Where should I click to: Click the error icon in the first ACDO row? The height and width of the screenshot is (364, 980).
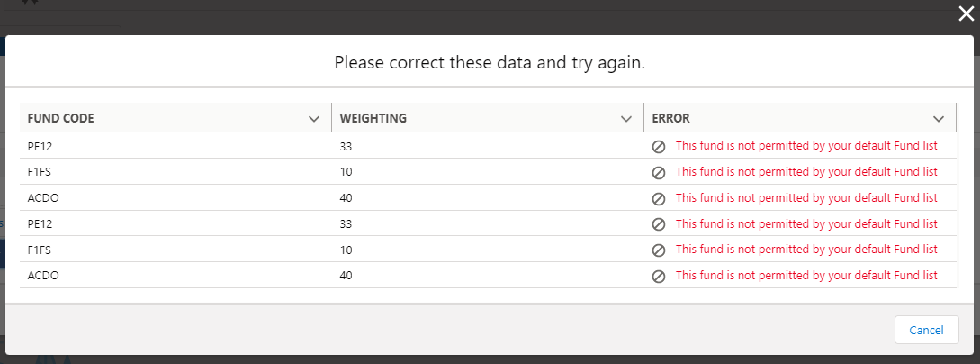pos(659,198)
